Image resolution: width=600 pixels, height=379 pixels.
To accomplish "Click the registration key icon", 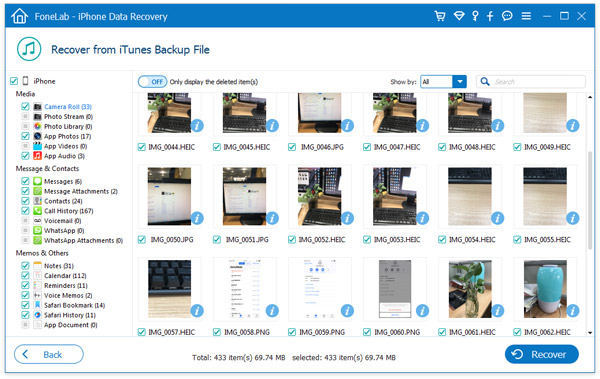I will (x=475, y=16).
